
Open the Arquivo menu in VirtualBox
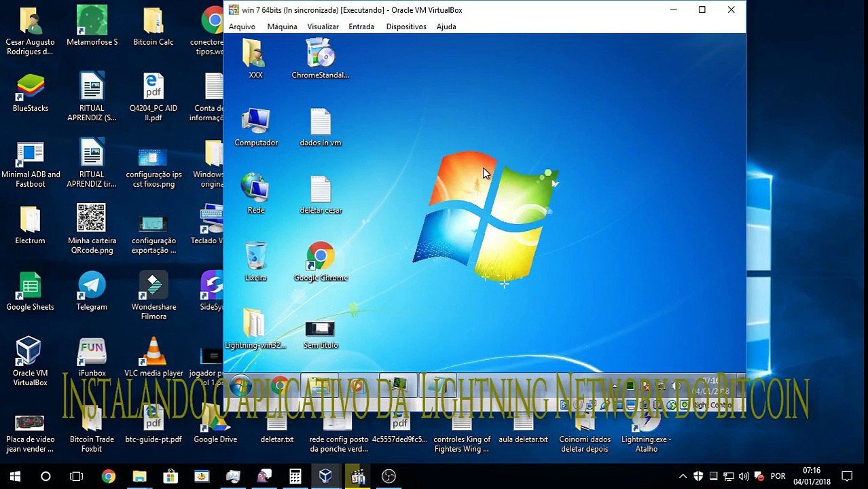coord(242,26)
